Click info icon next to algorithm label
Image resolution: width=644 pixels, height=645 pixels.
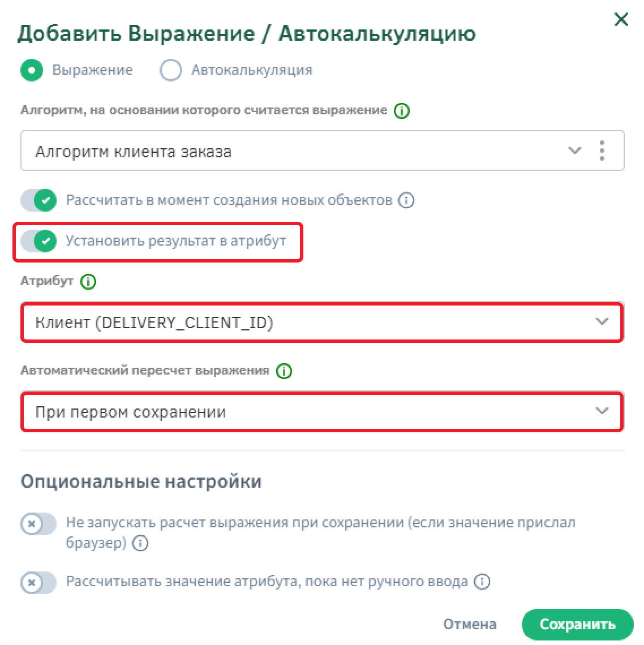(401, 111)
